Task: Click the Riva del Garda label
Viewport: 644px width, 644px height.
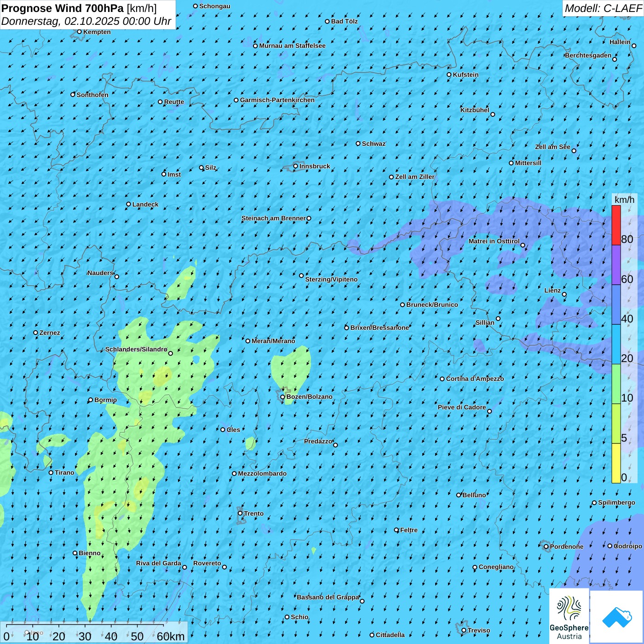Action: [159, 563]
